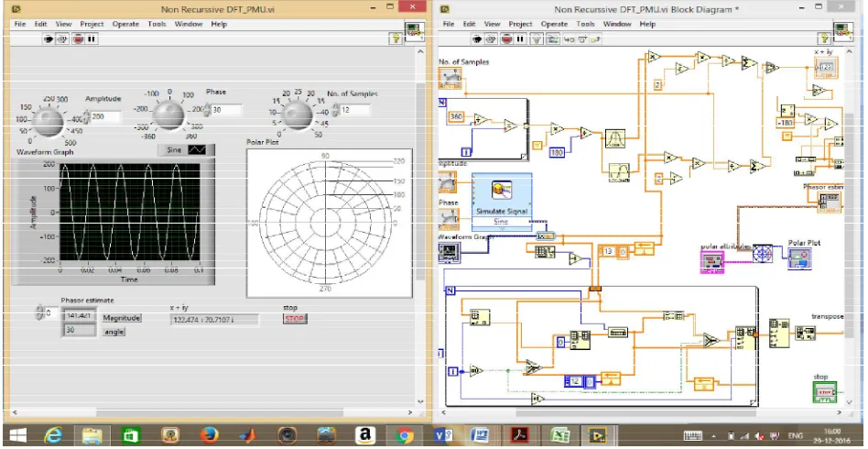The width and height of the screenshot is (868, 449).
Task: Click Step Into in Block Diagram toolbar
Action: coord(569,39)
